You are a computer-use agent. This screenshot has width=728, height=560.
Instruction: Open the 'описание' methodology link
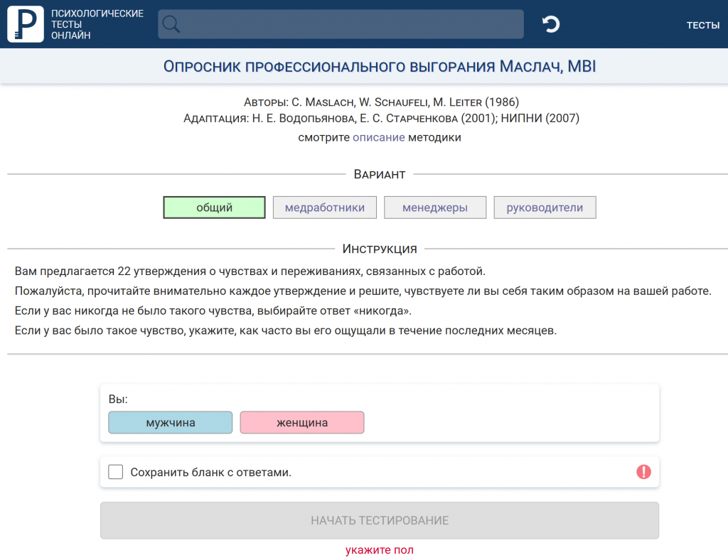coord(378,137)
